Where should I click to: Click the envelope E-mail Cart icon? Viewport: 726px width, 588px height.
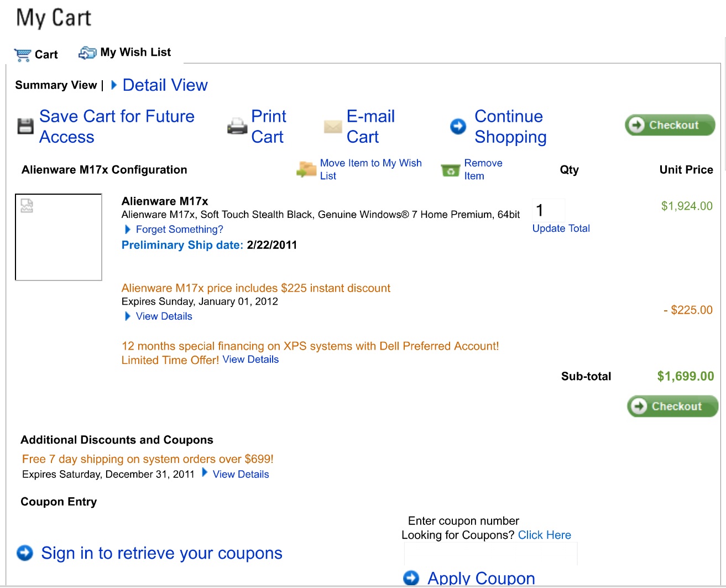pos(333,127)
